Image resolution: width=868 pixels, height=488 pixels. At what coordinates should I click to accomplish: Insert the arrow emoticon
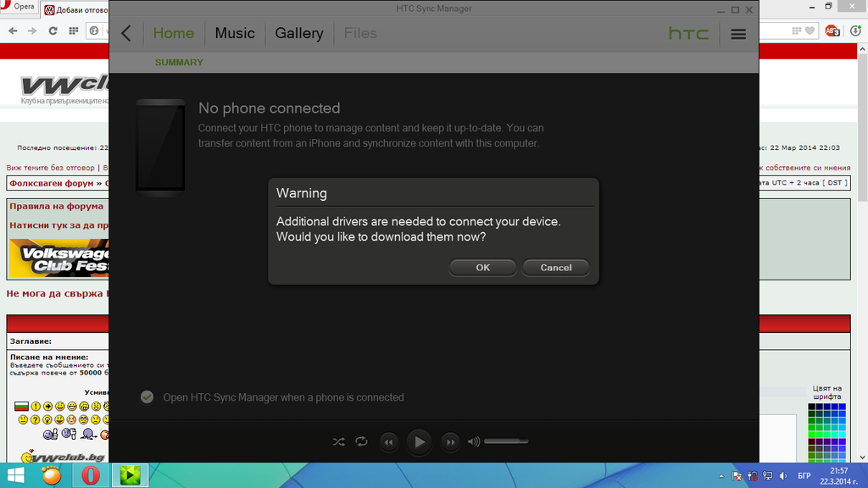48,406
